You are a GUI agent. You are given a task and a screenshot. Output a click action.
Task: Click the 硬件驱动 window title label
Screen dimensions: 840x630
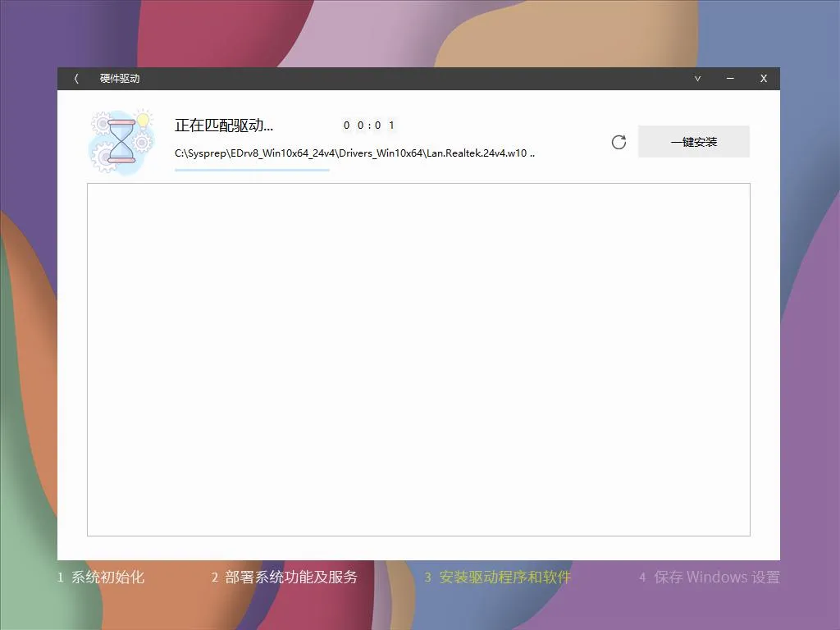tap(120, 78)
